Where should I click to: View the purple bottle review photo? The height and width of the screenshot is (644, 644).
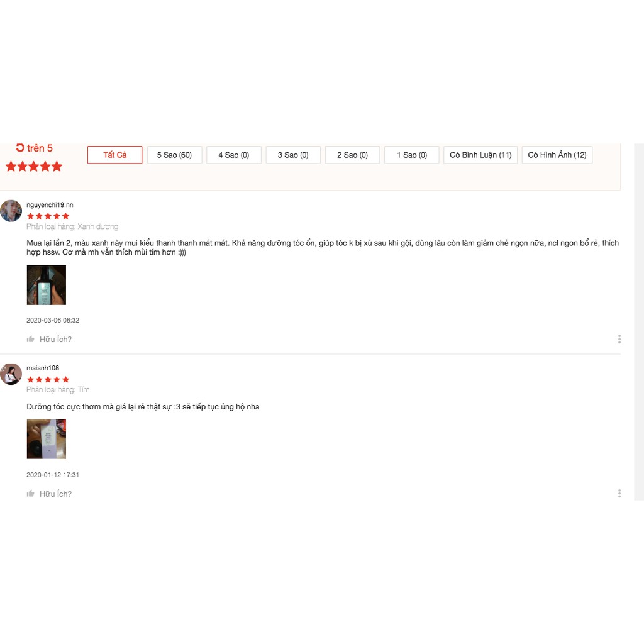47,438
